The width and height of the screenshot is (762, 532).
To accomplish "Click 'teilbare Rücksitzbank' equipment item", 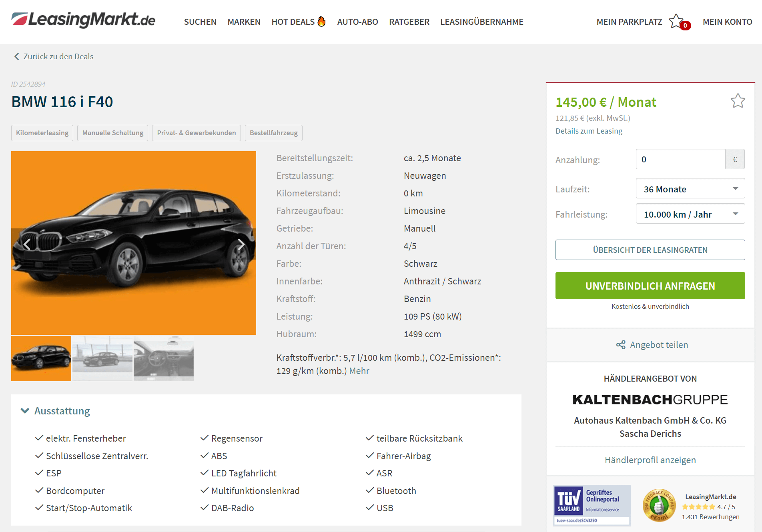I will click(419, 438).
